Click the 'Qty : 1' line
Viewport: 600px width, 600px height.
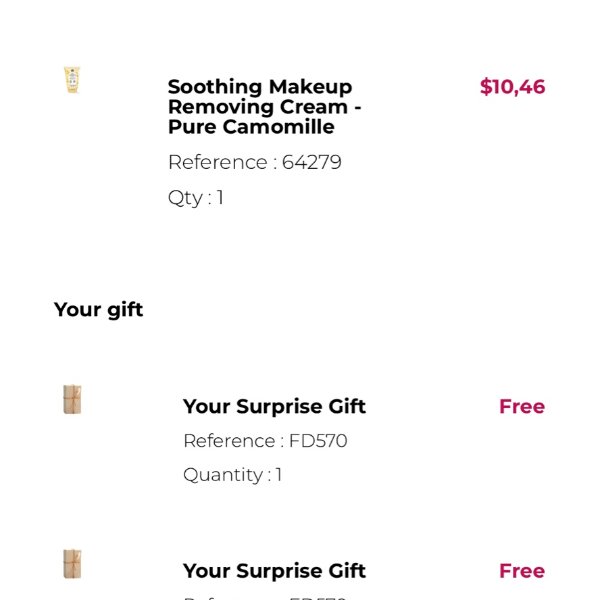click(196, 197)
